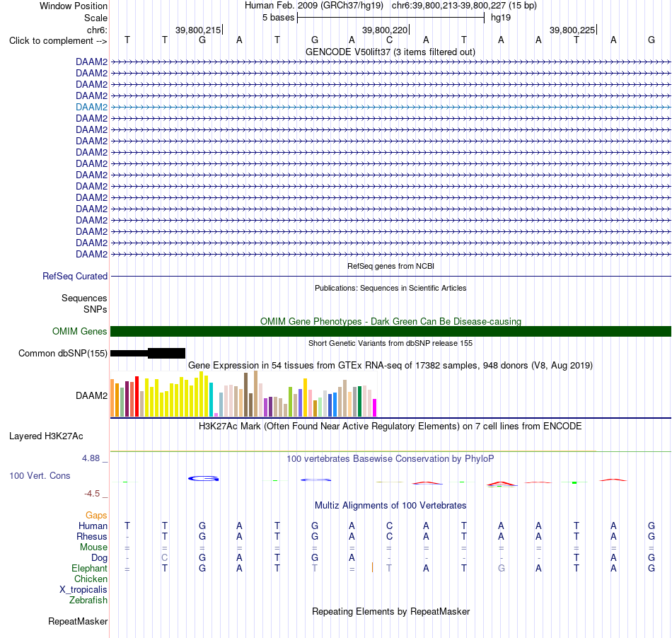Click the faded 'C' in the Dog row
Viewport: 672px width, 638px height.
[165, 557]
